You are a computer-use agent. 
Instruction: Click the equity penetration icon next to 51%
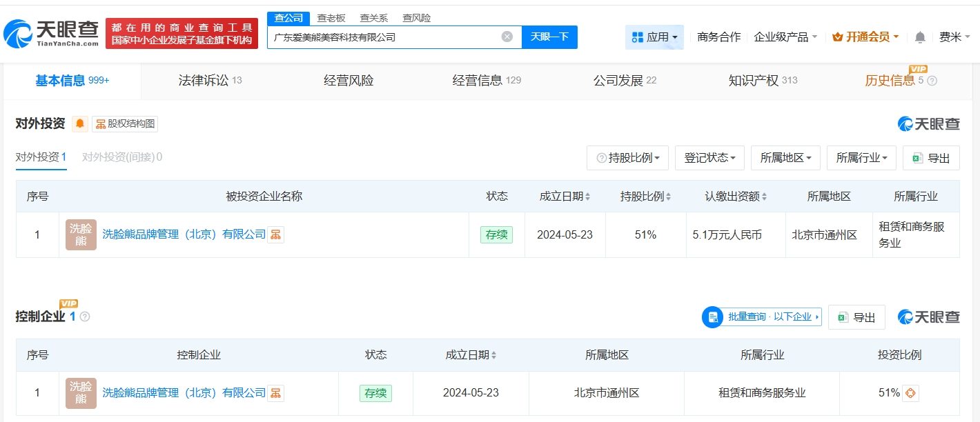911,392
